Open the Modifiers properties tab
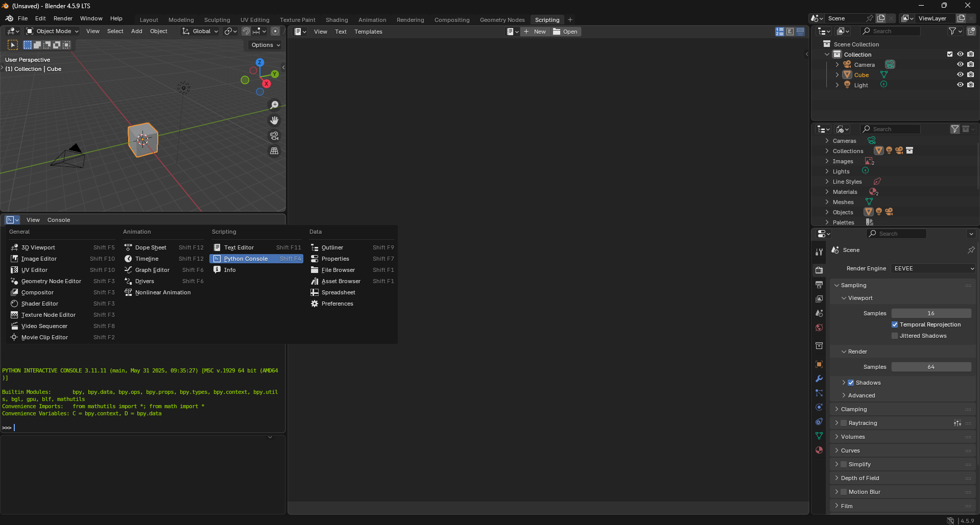The image size is (980, 525). click(x=819, y=379)
